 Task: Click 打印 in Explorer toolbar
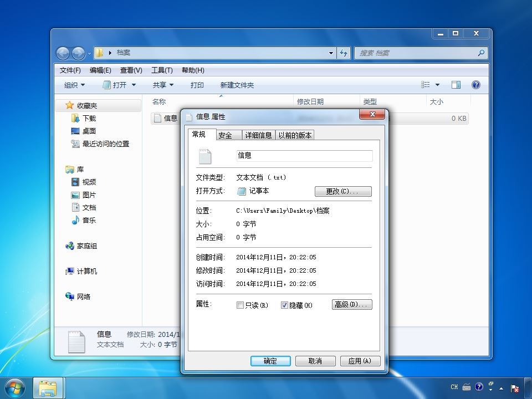[x=197, y=85]
